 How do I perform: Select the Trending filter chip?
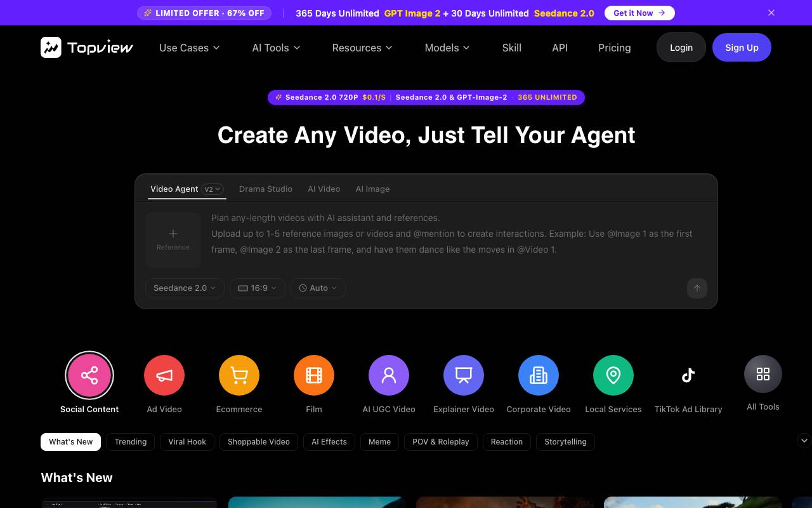point(131,442)
